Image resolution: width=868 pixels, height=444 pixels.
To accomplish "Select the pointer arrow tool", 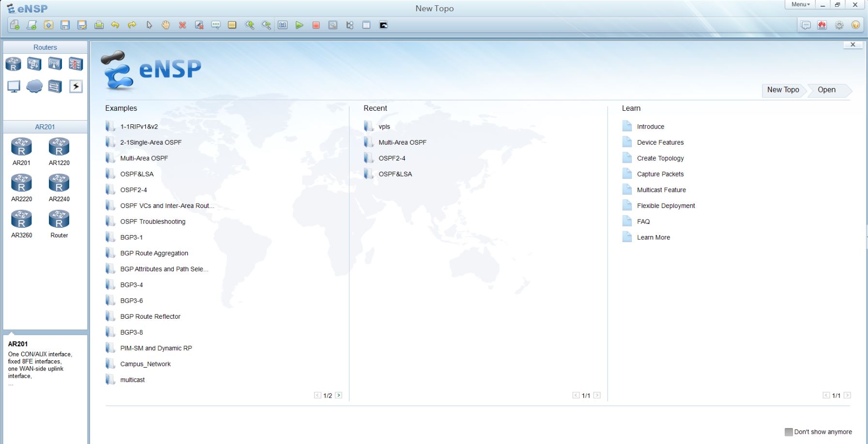I will (149, 25).
